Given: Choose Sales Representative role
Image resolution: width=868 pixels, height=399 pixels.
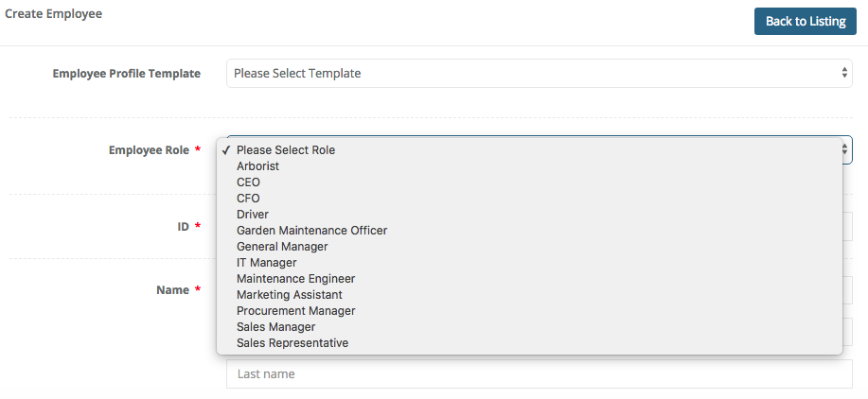Looking at the screenshot, I should coord(292,343).
